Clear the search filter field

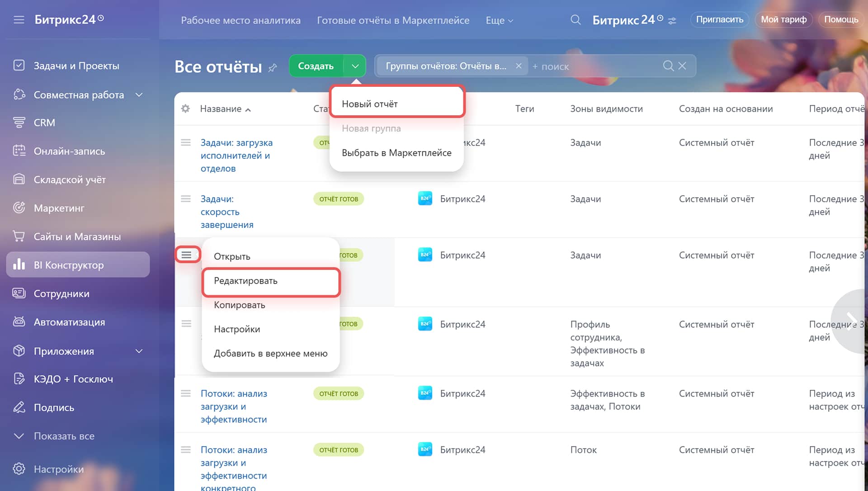(682, 66)
